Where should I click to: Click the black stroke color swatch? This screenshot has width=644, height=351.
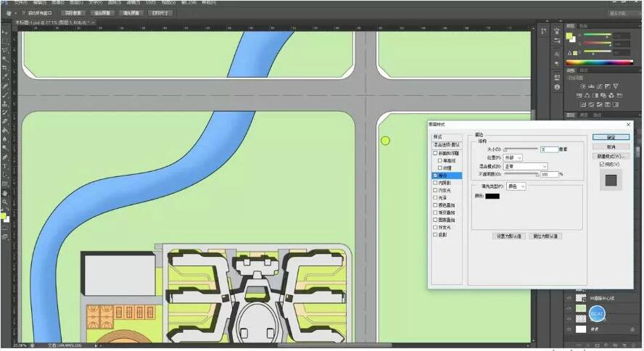click(x=492, y=197)
